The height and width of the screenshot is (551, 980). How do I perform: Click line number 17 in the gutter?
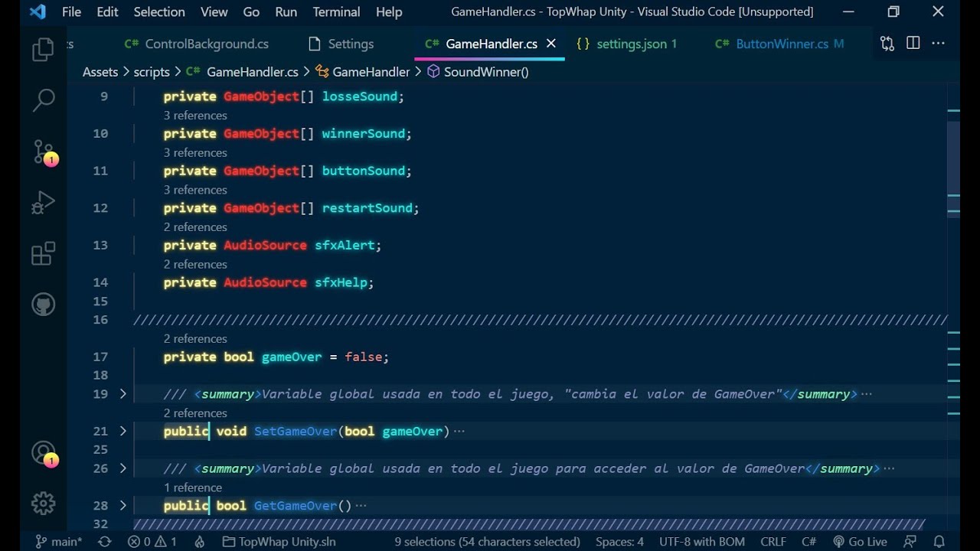pos(100,357)
